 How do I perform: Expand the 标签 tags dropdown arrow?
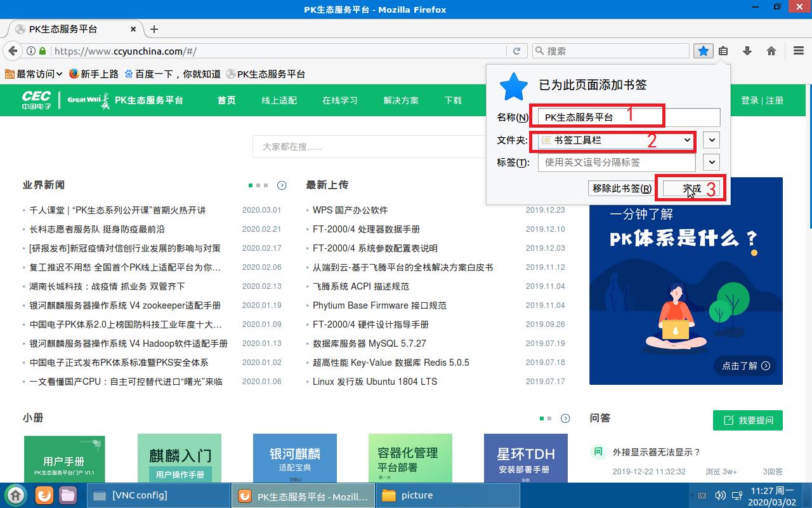click(x=710, y=163)
